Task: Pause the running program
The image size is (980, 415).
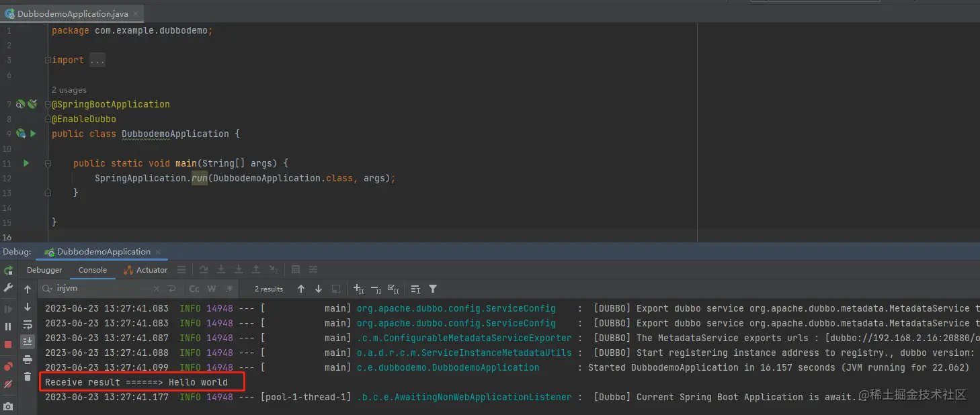Action: 8,326
